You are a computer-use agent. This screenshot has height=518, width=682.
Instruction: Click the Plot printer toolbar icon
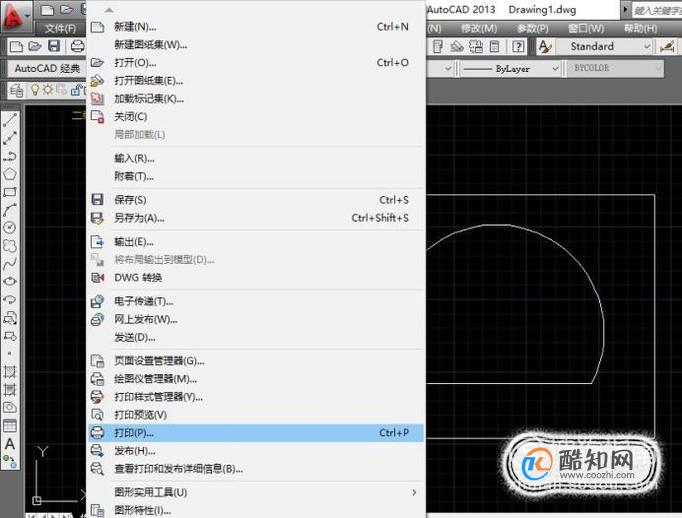coord(77,46)
